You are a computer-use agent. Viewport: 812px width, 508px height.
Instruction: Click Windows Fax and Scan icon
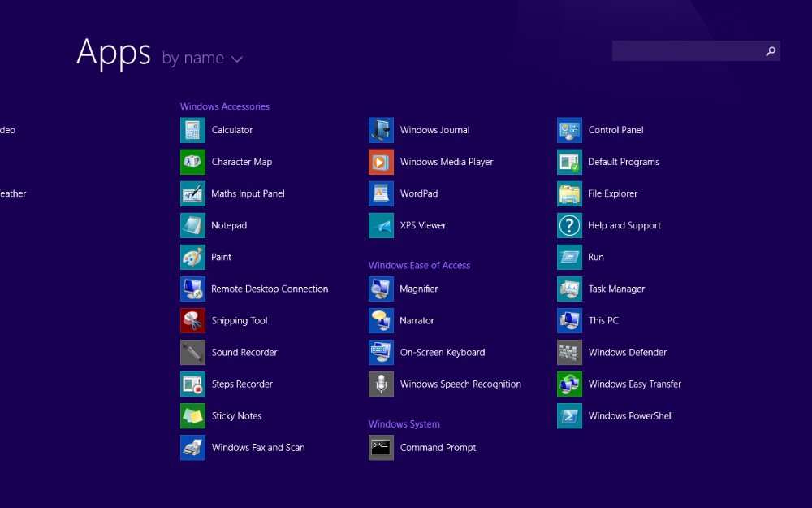coord(192,448)
